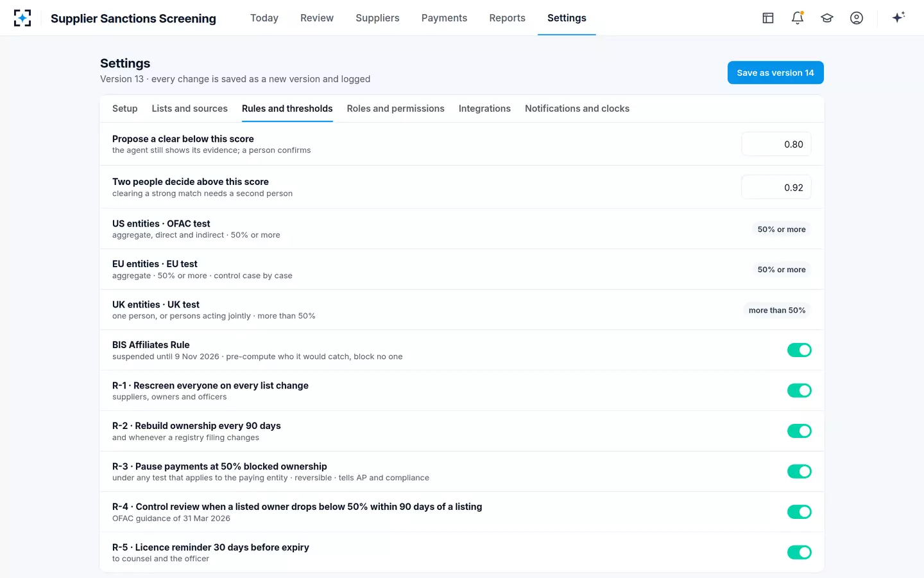Select the Rules and thresholds tab
The height and width of the screenshot is (578, 924).
pos(287,109)
